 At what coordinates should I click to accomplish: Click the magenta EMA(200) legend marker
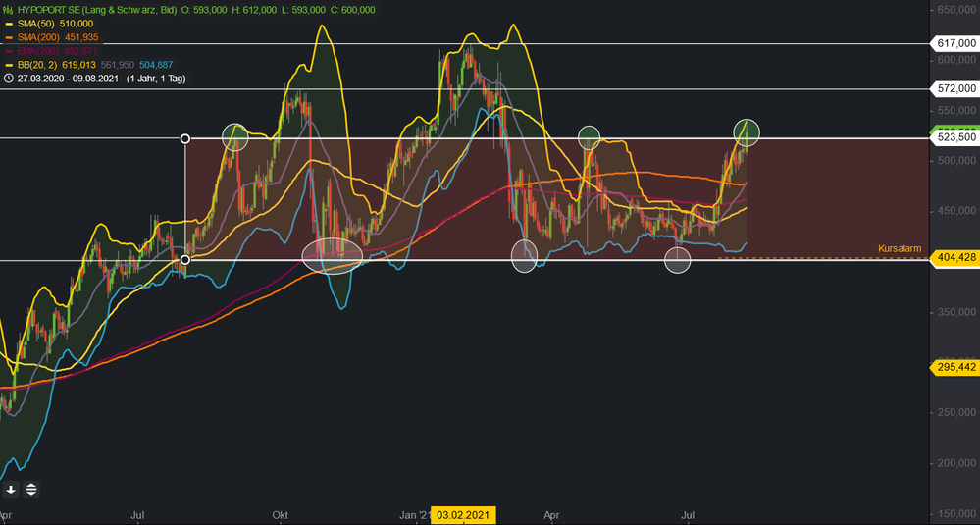(x=9, y=50)
